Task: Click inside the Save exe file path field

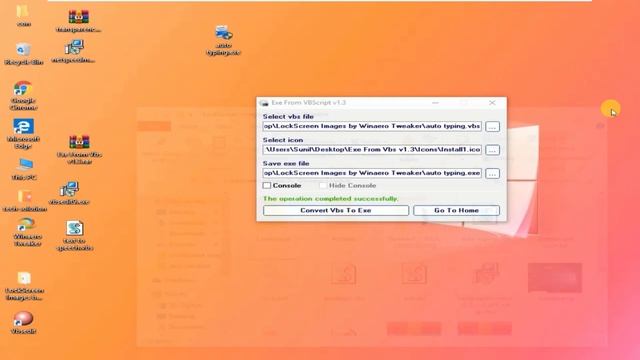Action: [372, 173]
